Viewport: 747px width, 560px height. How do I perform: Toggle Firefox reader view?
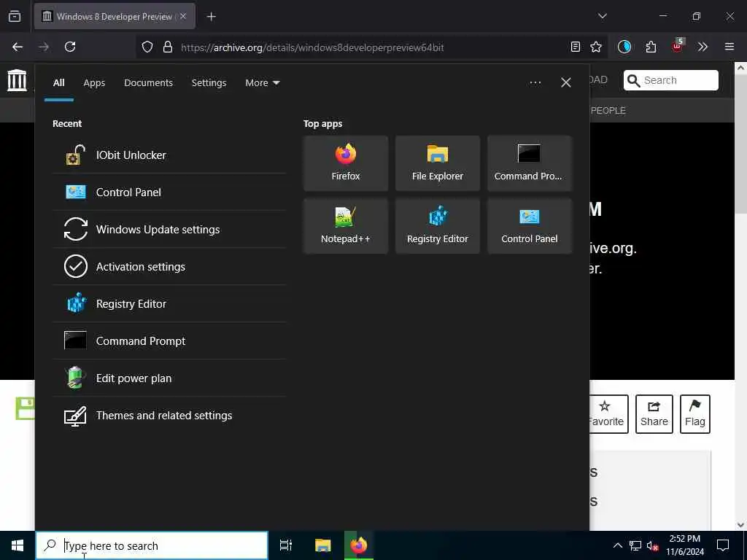coord(576,47)
